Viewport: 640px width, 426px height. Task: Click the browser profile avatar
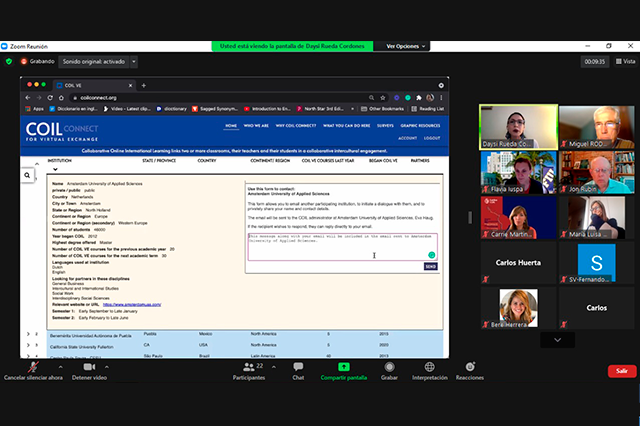(x=430, y=98)
